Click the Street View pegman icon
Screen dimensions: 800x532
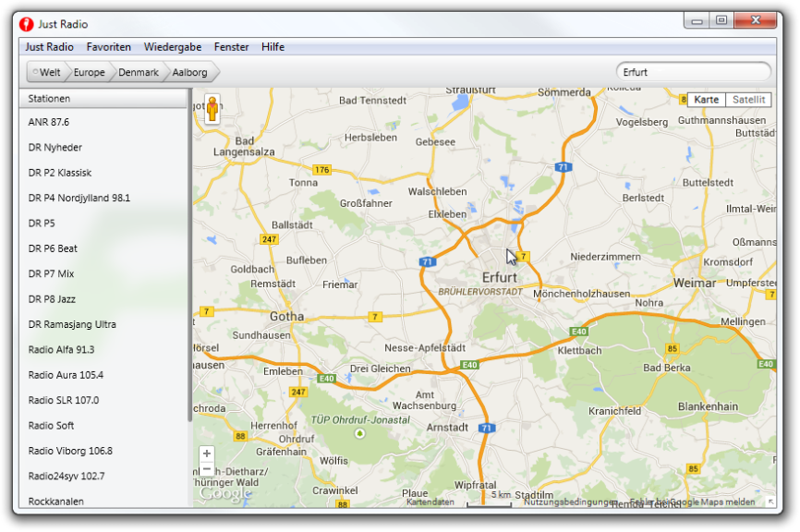212,109
